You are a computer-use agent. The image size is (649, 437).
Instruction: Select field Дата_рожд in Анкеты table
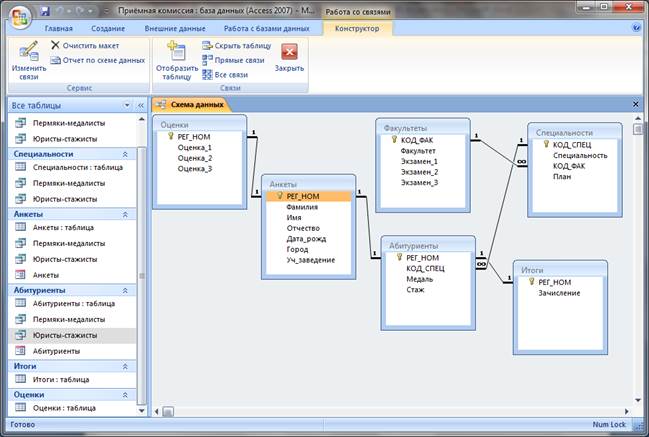coord(306,239)
